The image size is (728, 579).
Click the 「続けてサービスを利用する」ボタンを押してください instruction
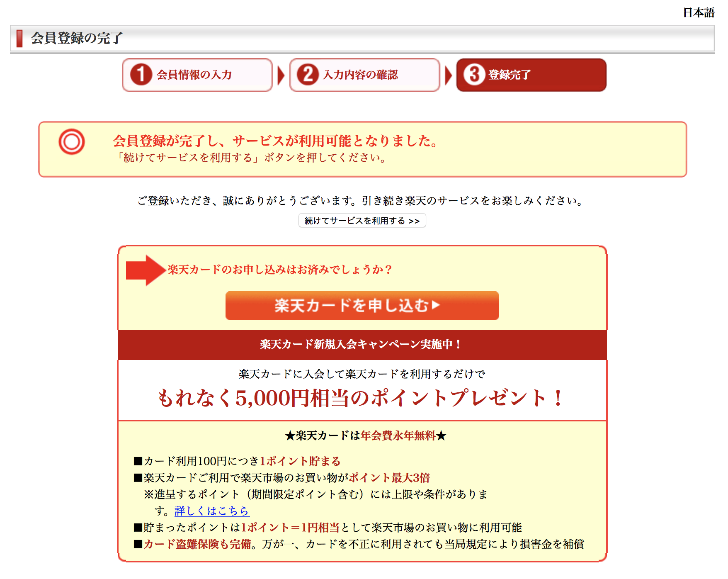[x=251, y=158]
